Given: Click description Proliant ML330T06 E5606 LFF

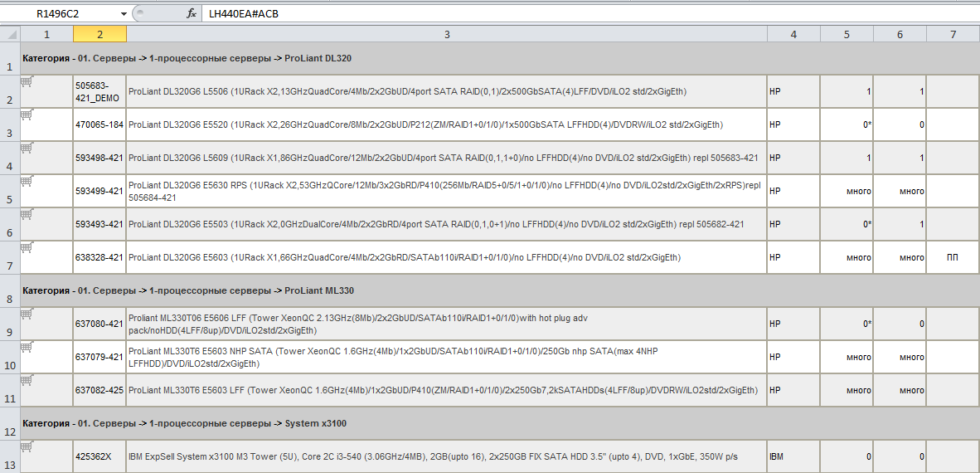Looking at the screenshot, I should click(x=447, y=324).
